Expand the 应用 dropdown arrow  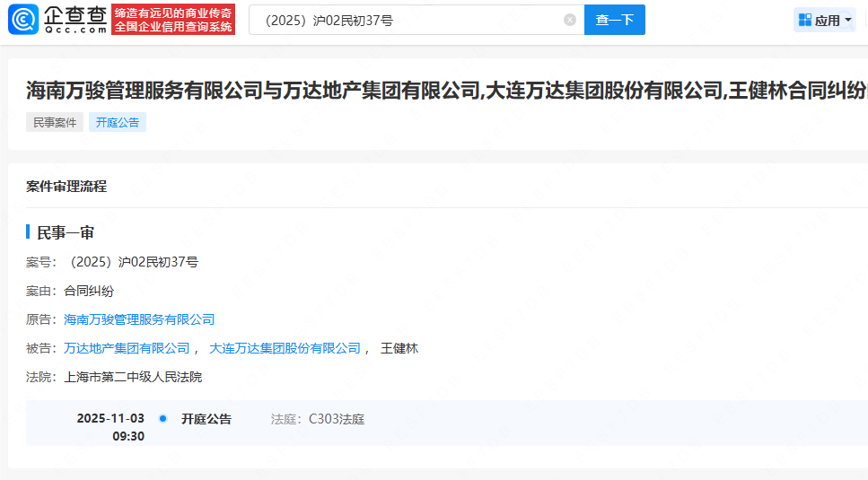[x=848, y=21]
